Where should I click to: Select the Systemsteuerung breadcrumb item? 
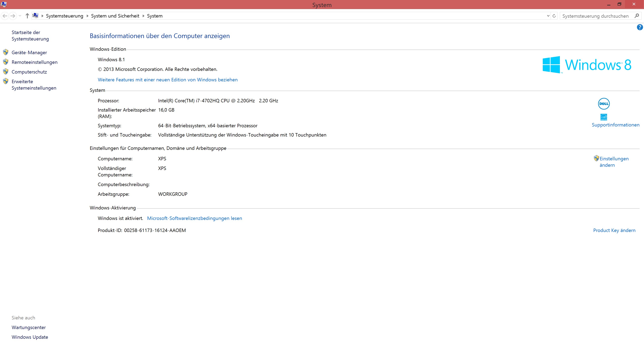tap(64, 16)
